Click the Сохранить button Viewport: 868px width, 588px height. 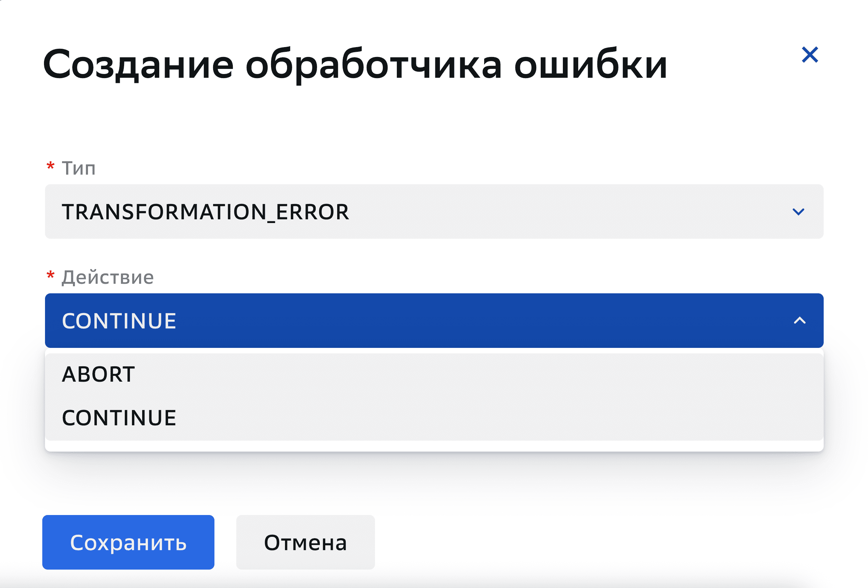click(128, 543)
